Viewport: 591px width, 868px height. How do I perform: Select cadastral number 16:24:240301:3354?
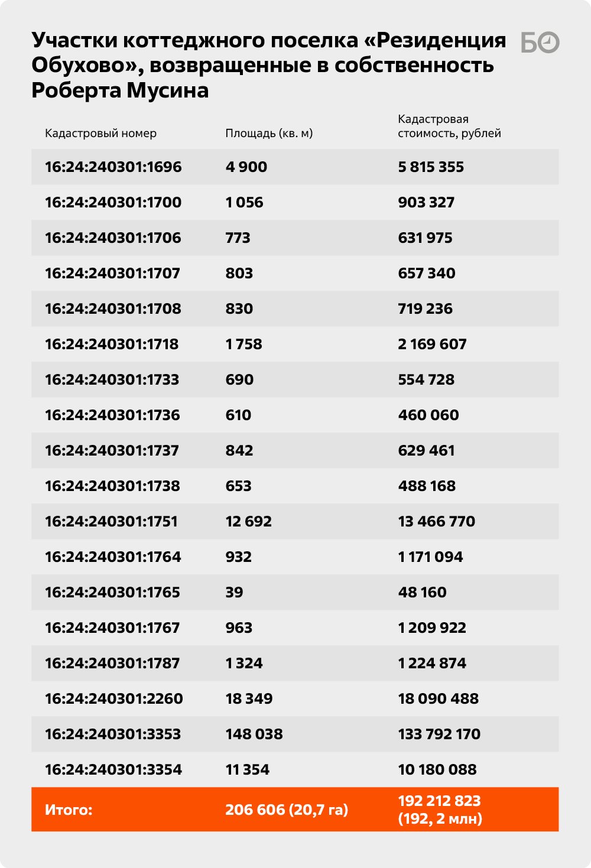[x=113, y=770]
